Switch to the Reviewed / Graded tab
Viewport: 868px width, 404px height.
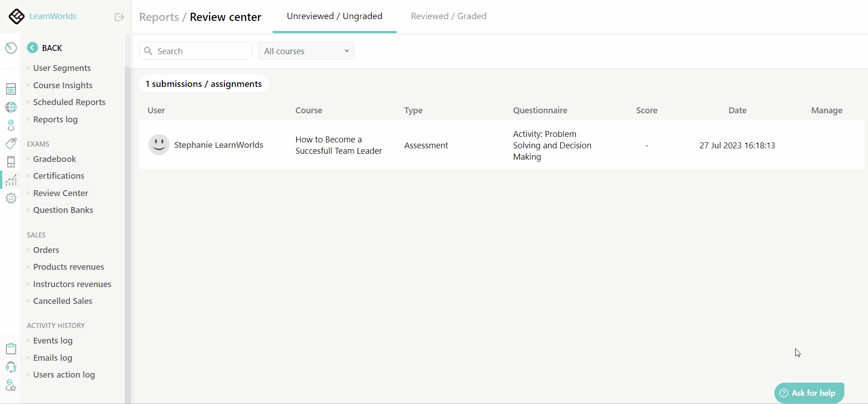[x=449, y=16]
